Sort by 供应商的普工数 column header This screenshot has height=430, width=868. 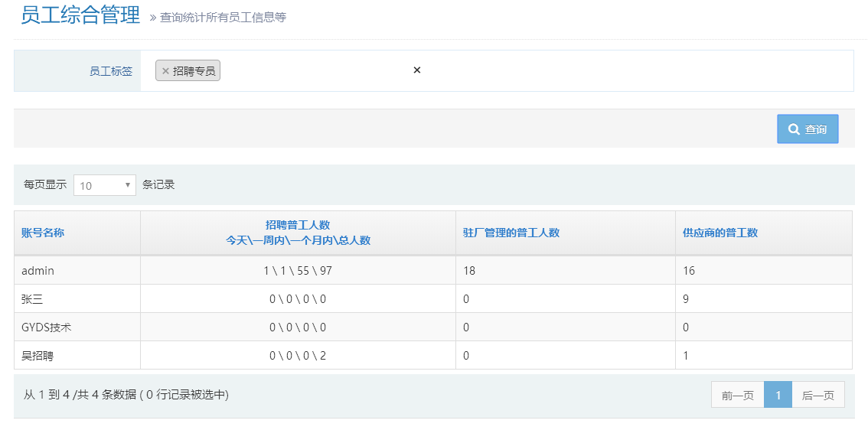pyautogui.click(x=720, y=233)
